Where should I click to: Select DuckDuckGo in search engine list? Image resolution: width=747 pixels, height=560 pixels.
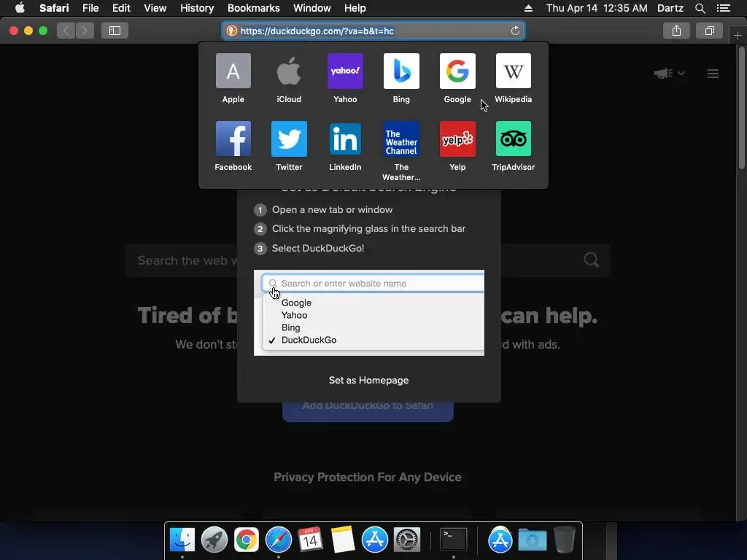point(309,340)
